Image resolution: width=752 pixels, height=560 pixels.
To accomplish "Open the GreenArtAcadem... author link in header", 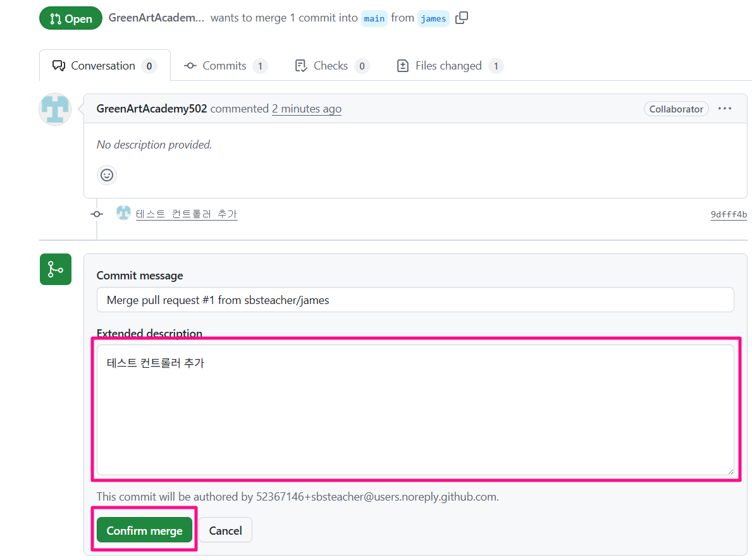I will [x=156, y=18].
